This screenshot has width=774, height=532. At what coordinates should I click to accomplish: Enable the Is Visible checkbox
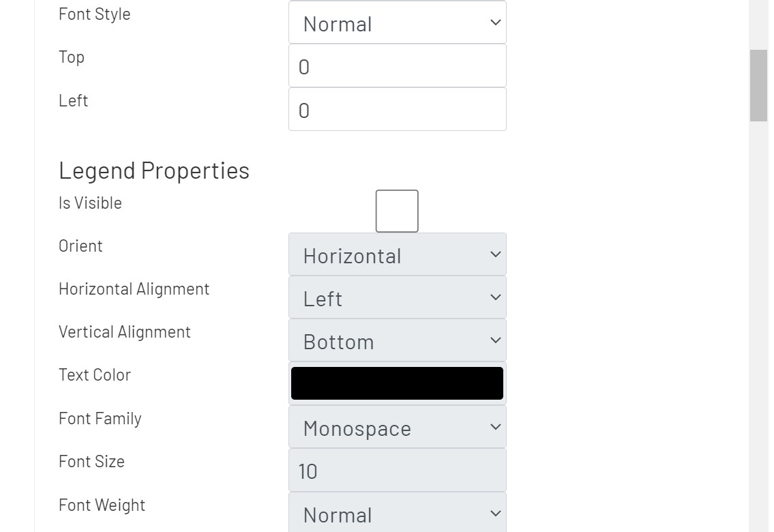tap(396, 210)
